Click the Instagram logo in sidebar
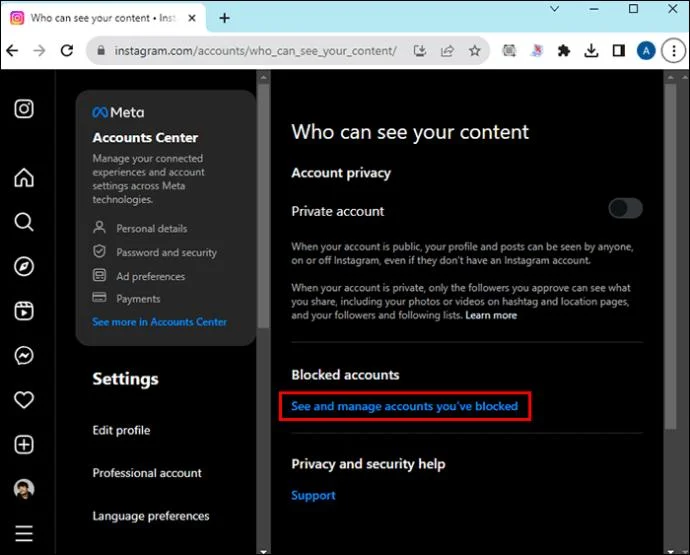 pos(24,109)
